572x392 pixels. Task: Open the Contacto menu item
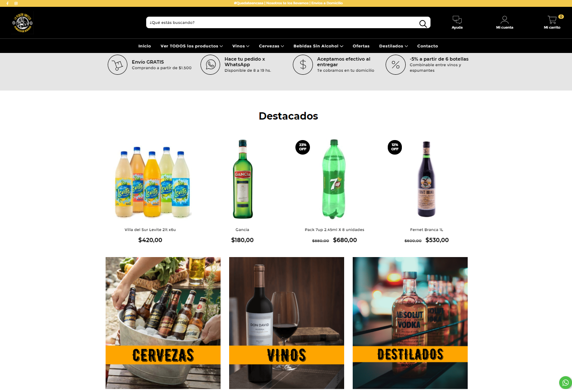pyautogui.click(x=428, y=46)
